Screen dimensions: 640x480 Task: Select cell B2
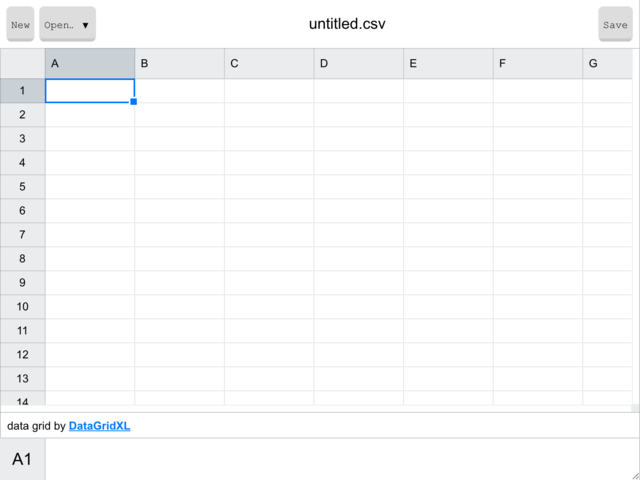pyautogui.click(x=180, y=115)
